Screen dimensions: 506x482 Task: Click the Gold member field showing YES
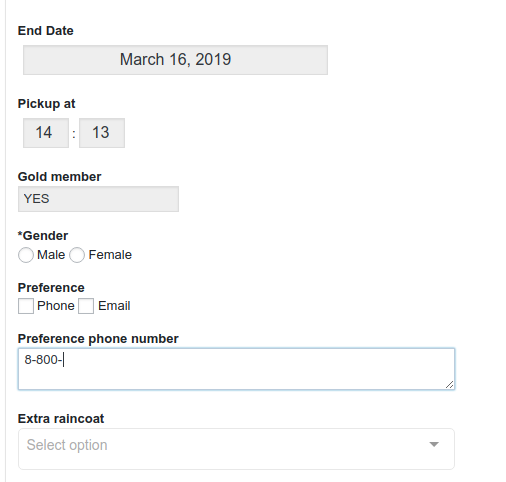(98, 199)
